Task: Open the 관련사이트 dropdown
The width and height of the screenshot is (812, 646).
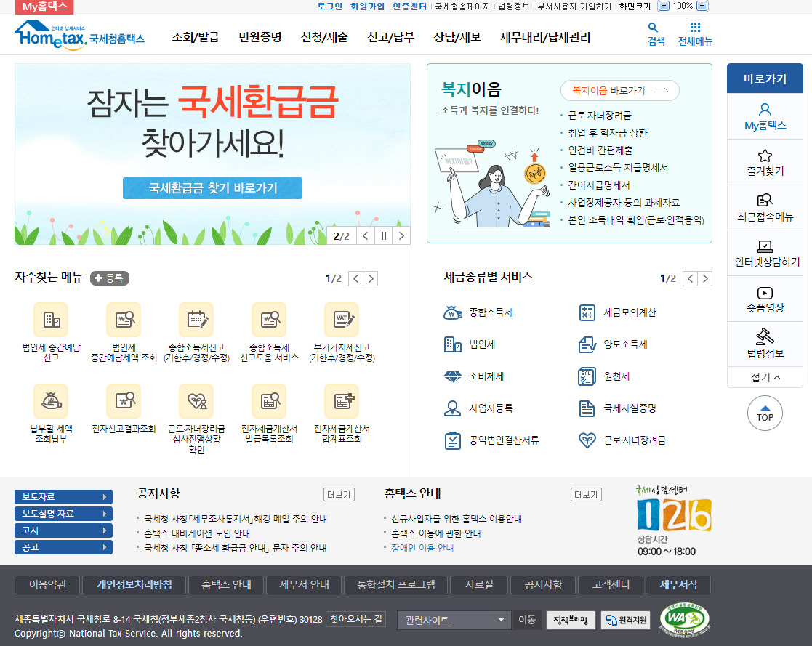Action: point(454,620)
